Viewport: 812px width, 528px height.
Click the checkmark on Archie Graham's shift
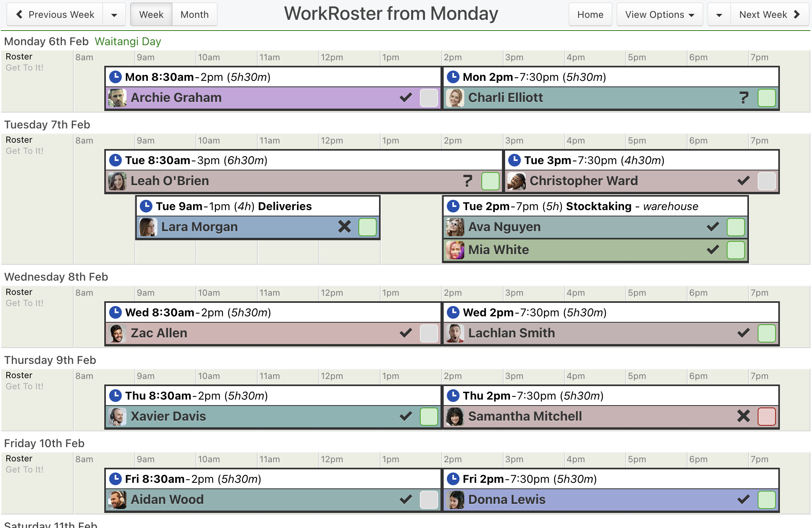click(x=406, y=98)
